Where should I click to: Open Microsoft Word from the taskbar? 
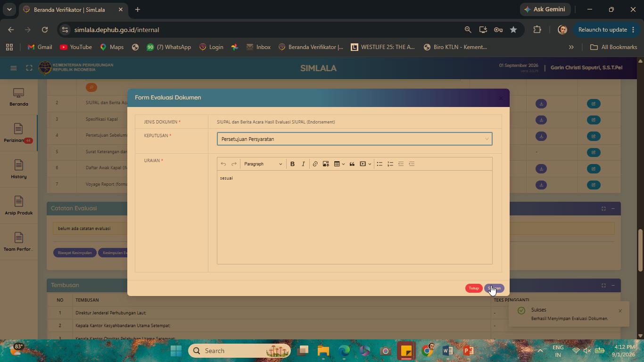click(447, 351)
